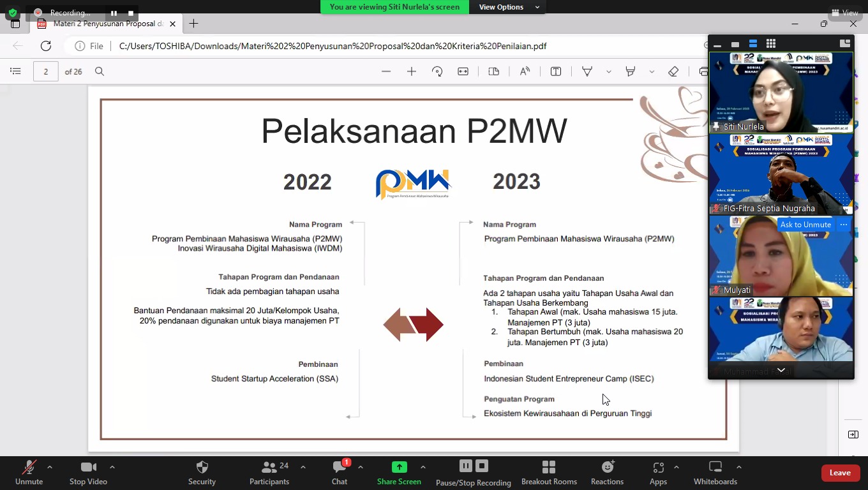Click Stop Video camera button
Viewport: 868px width, 490px height.
click(88, 473)
